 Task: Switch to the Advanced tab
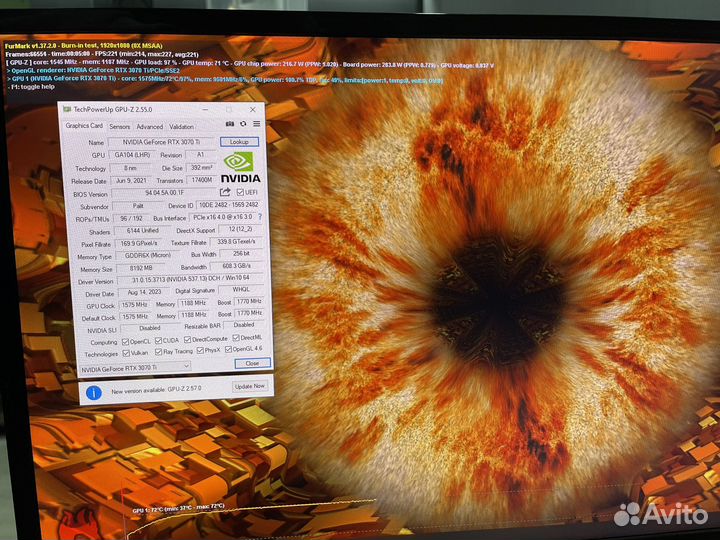(x=150, y=126)
